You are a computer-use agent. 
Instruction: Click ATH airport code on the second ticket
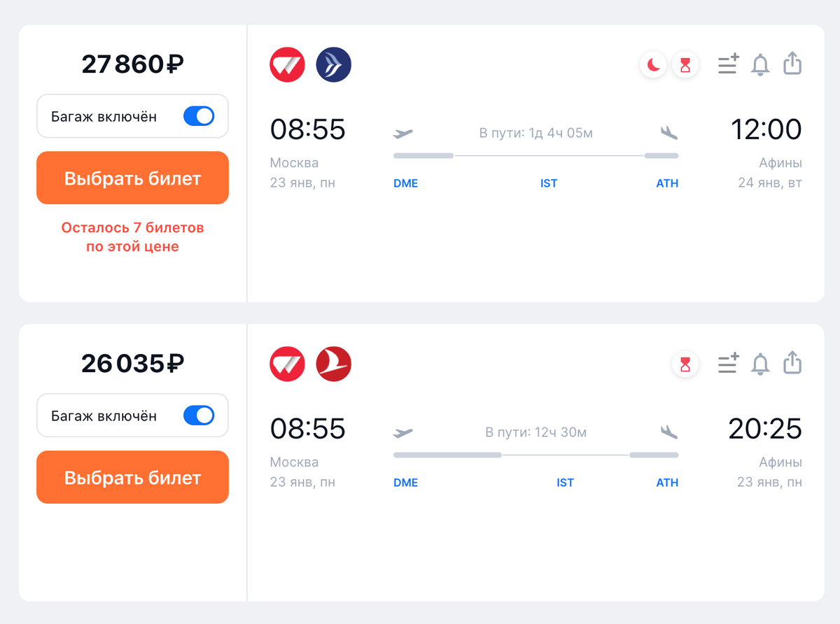click(667, 483)
